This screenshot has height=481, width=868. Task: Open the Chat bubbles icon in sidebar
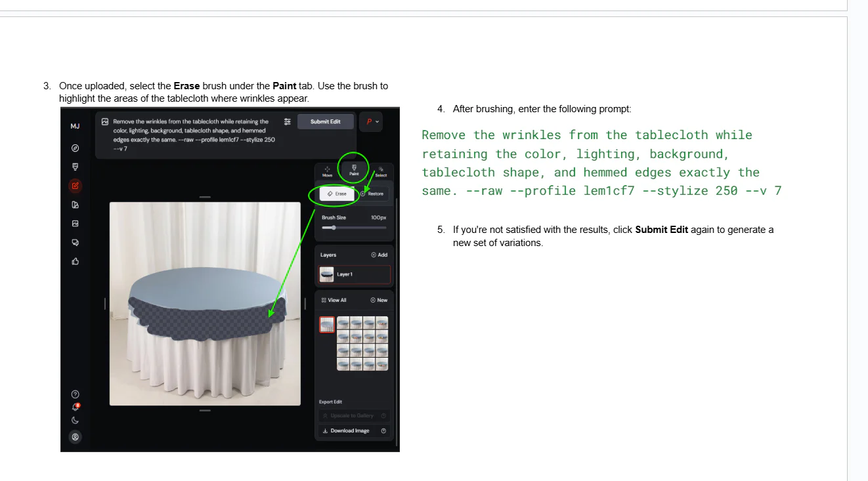tap(75, 242)
